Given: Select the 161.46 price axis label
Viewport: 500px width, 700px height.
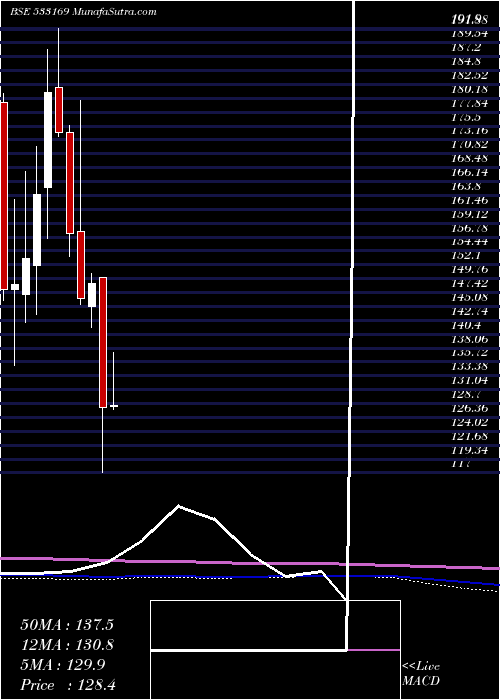Looking at the screenshot, I should [469, 200].
